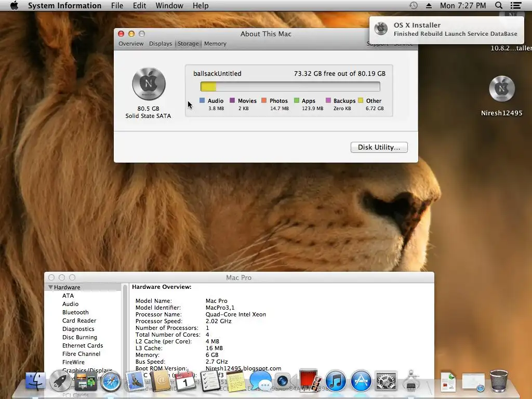
Task: Open Spotlight search magnifier
Action: 499,5
